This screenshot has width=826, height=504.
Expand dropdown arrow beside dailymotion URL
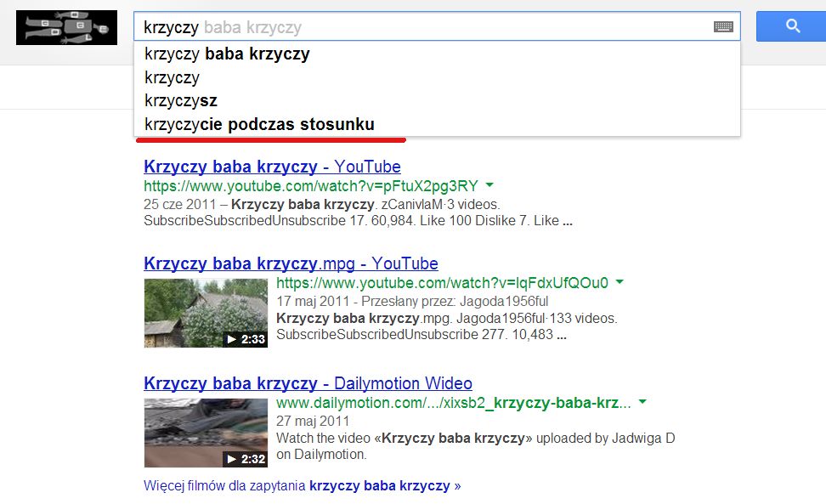(x=642, y=402)
